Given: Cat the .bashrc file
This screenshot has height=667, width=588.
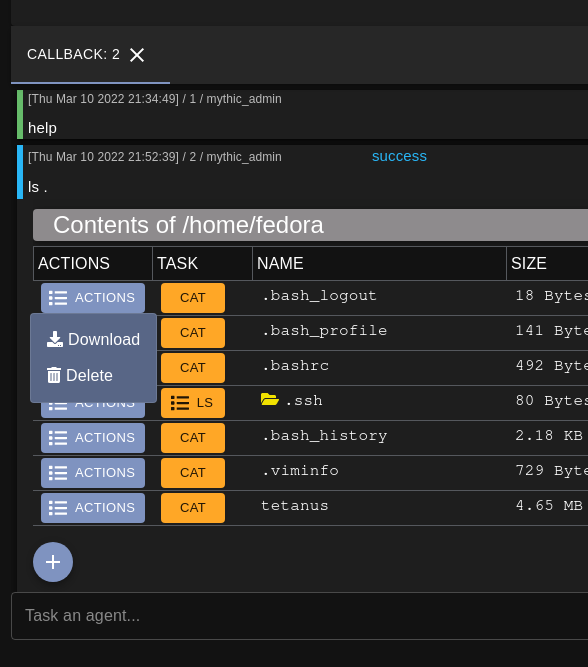Looking at the screenshot, I should point(193,368).
